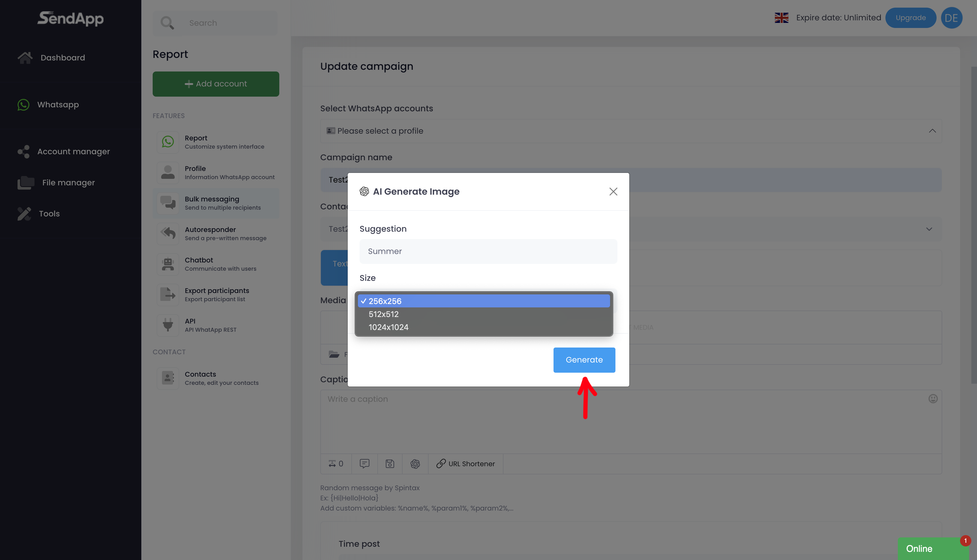
Task: Select 256x256 size option
Action: 483,301
